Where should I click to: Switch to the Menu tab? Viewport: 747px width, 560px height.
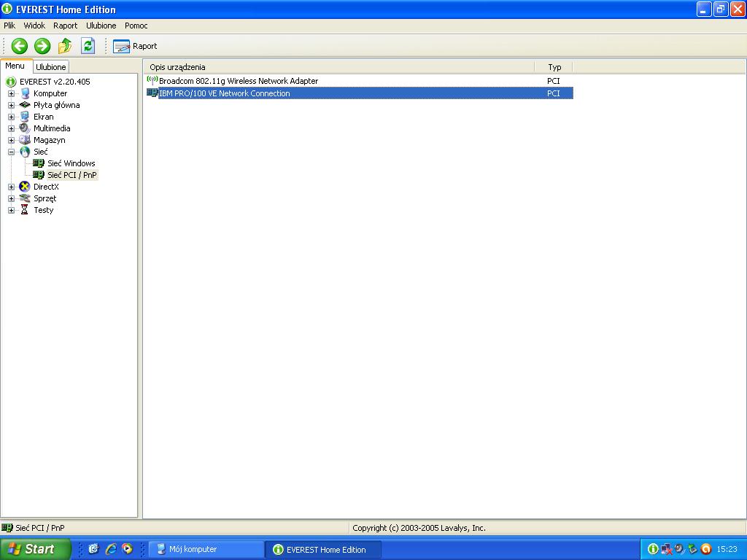click(x=15, y=66)
